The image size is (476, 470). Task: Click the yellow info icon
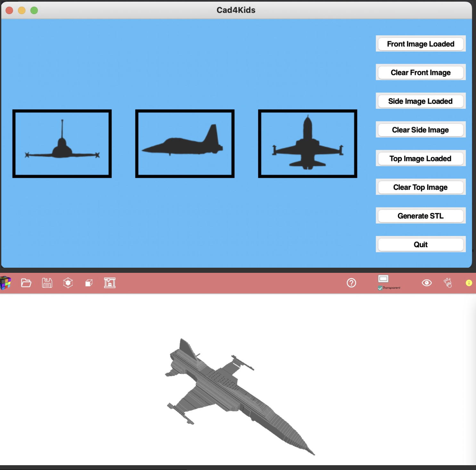pyautogui.click(x=469, y=283)
